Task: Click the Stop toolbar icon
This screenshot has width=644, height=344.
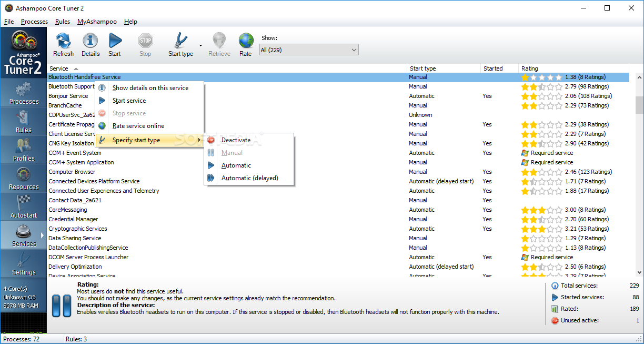Action: 145,45
